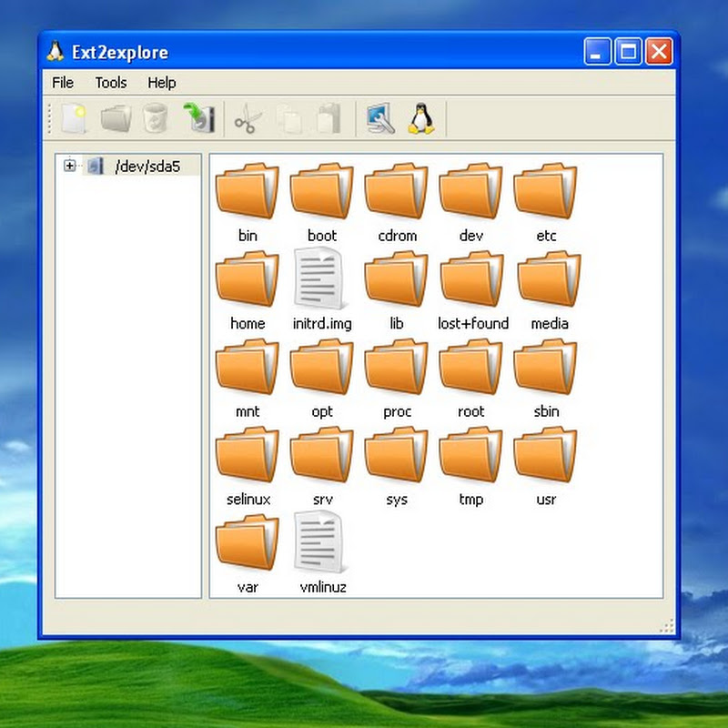Screen dimensions: 728x728
Task: Click the window resize grip corner
Action: pyautogui.click(x=667, y=626)
